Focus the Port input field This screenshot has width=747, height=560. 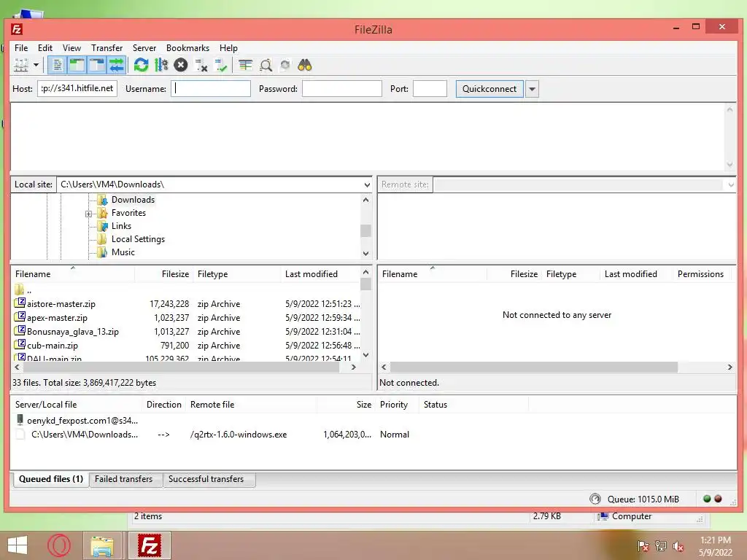[x=430, y=88]
